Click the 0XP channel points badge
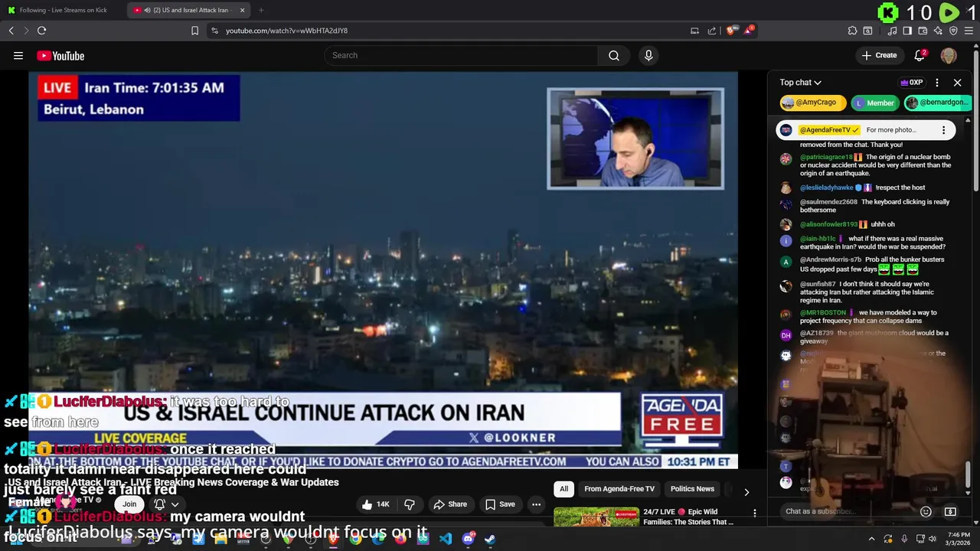This screenshot has width=980, height=551. 911,83
